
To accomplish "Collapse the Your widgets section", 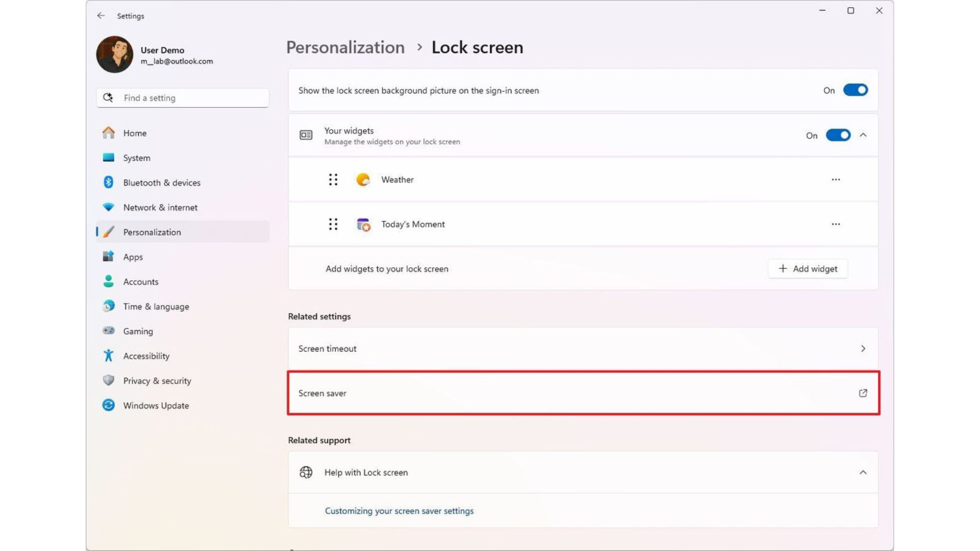I will [x=863, y=135].
